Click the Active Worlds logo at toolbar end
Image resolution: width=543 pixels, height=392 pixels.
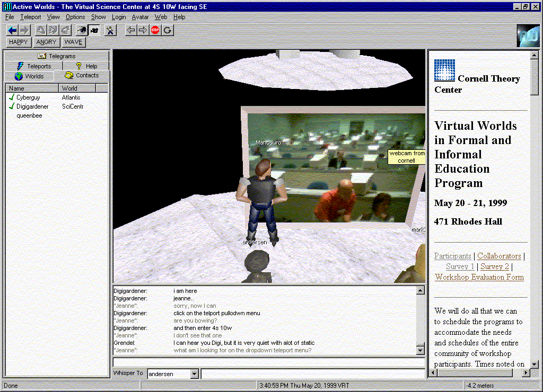click(528, 35)
